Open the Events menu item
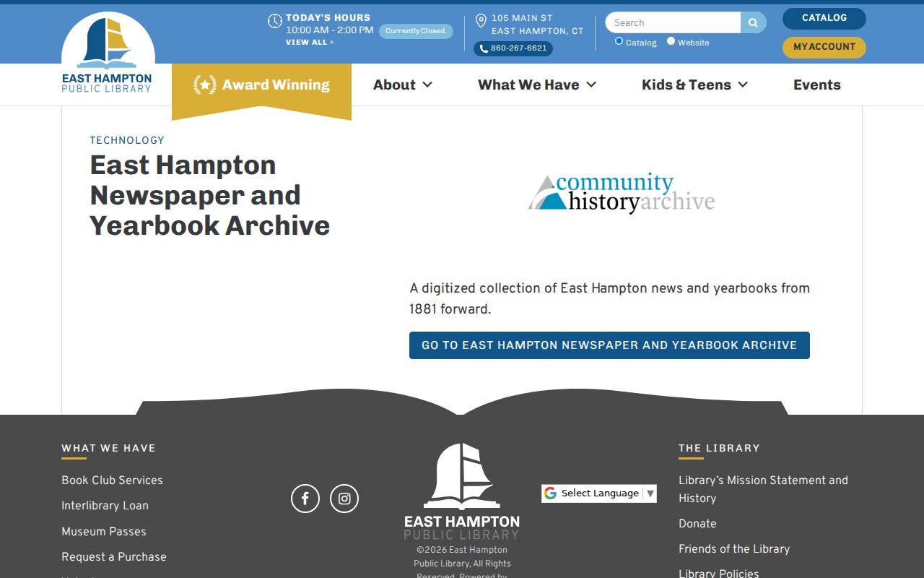 tap(817, 85)
